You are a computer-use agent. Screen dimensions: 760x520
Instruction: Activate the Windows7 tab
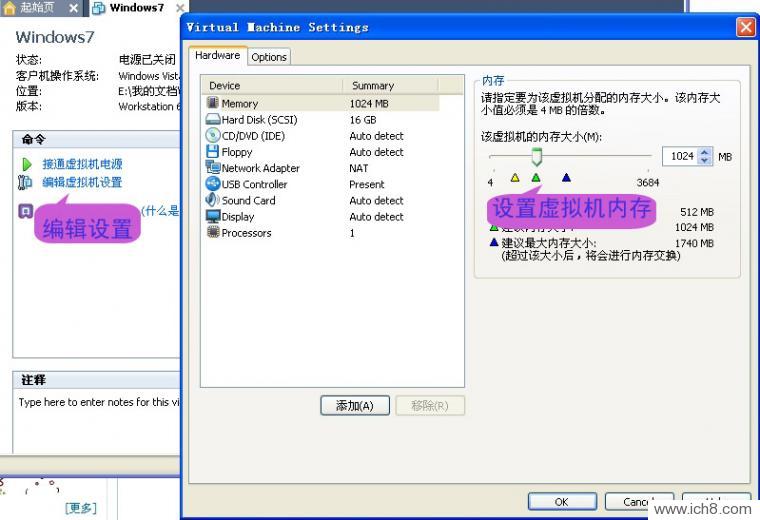coord(137,8)
